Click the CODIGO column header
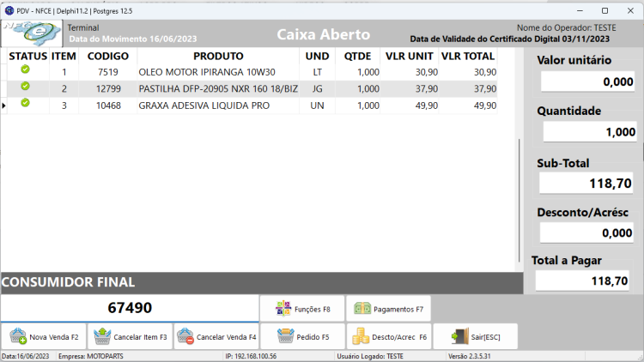The width and height of the screenshot is (644, 362). [x=108, y=56]
